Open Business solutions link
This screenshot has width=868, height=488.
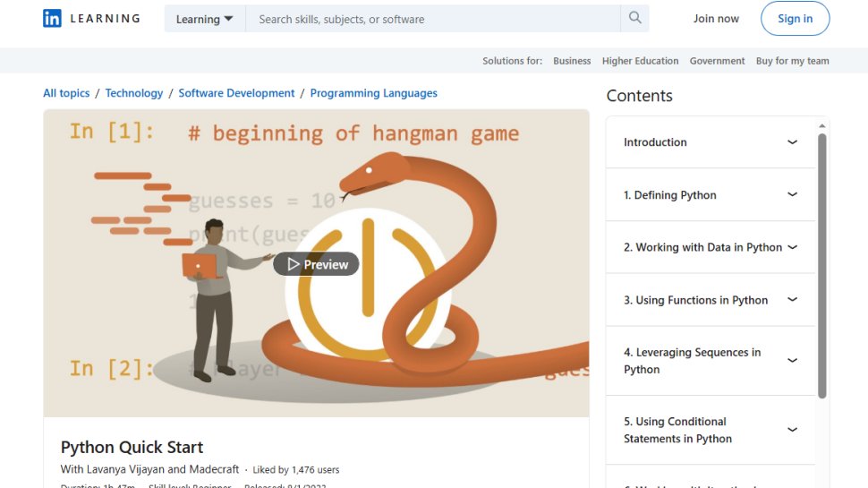(572, 61)
